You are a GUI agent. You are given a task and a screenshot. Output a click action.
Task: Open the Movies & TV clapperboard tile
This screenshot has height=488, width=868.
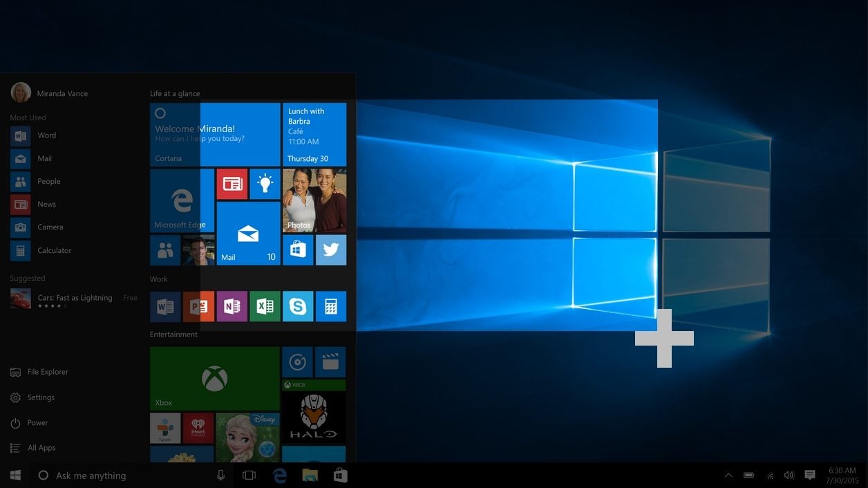[330, 362]
